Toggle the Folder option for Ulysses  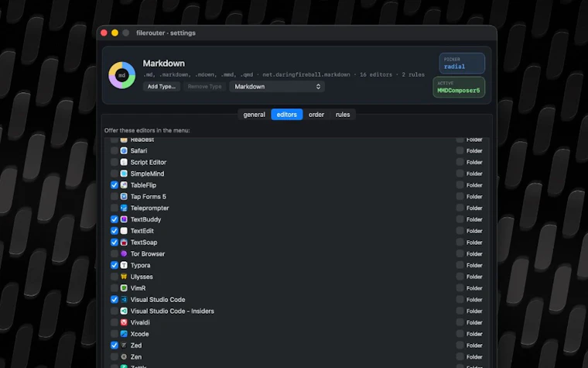[460, 277]
